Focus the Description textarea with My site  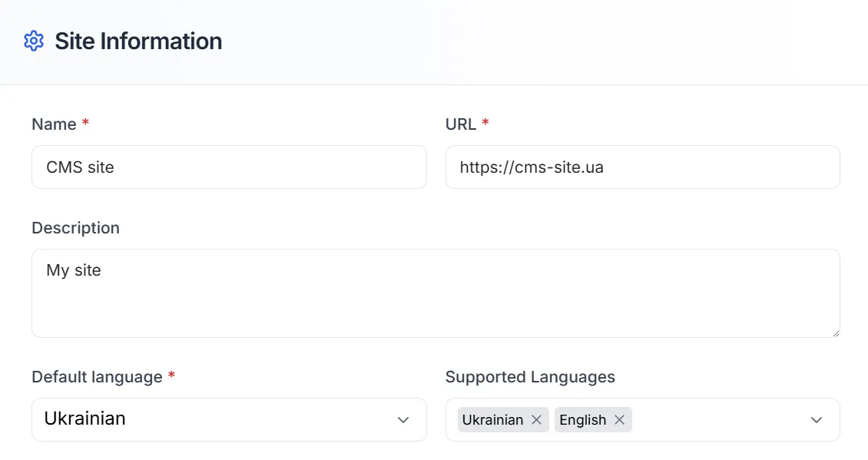(436, 293)
